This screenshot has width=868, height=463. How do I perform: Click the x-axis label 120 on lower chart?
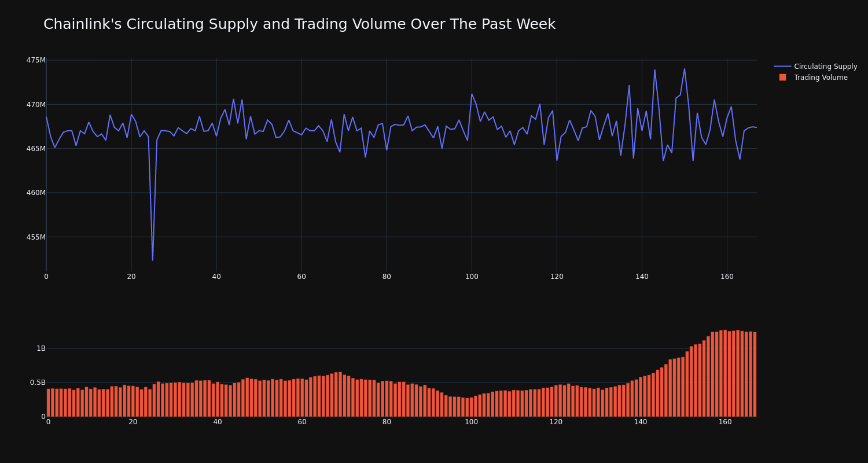click(556, 422)
